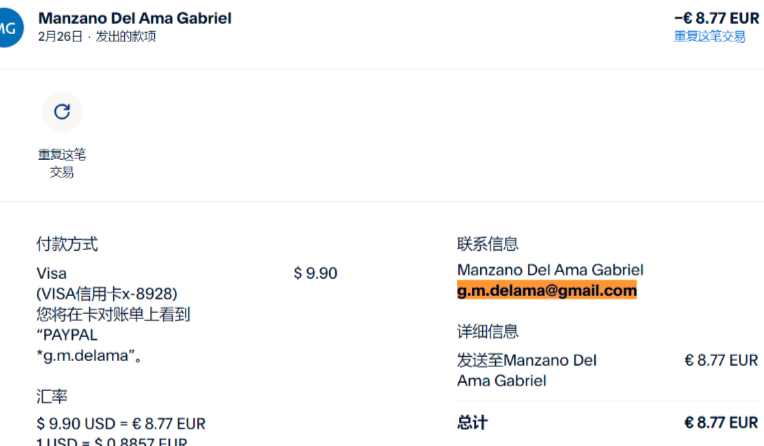Click the 汇率 heading
The height and width of the screenshot is (446, 764).
coord(52,396)
